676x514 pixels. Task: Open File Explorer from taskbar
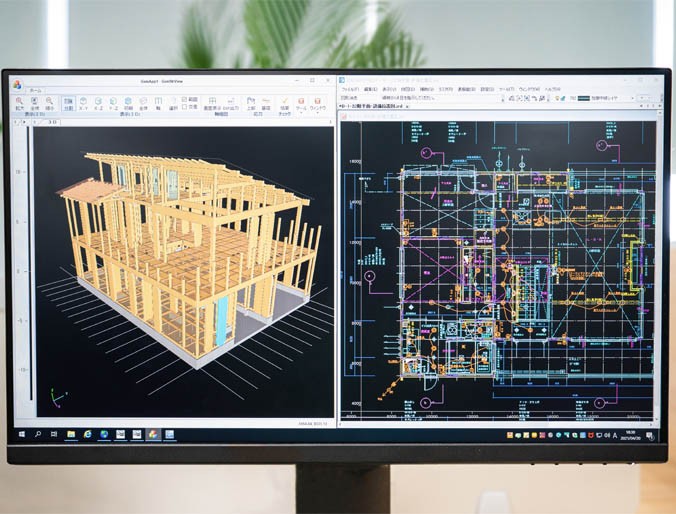[71, 435]
